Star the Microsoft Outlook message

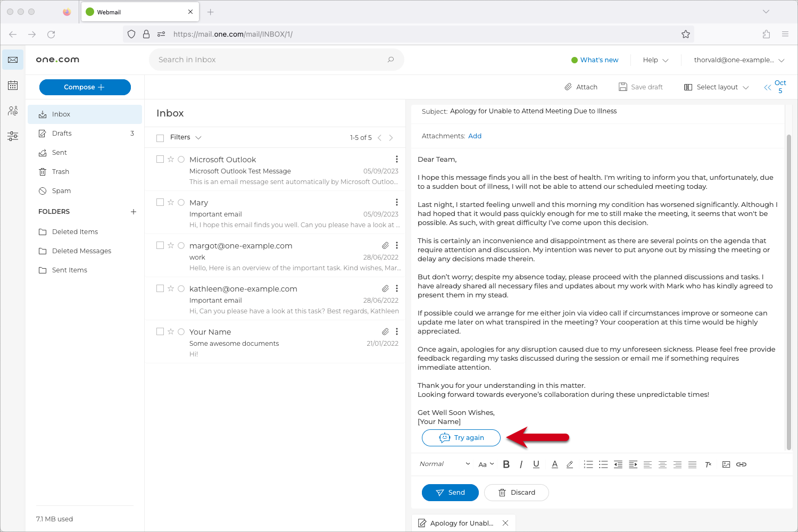[170, 159]
